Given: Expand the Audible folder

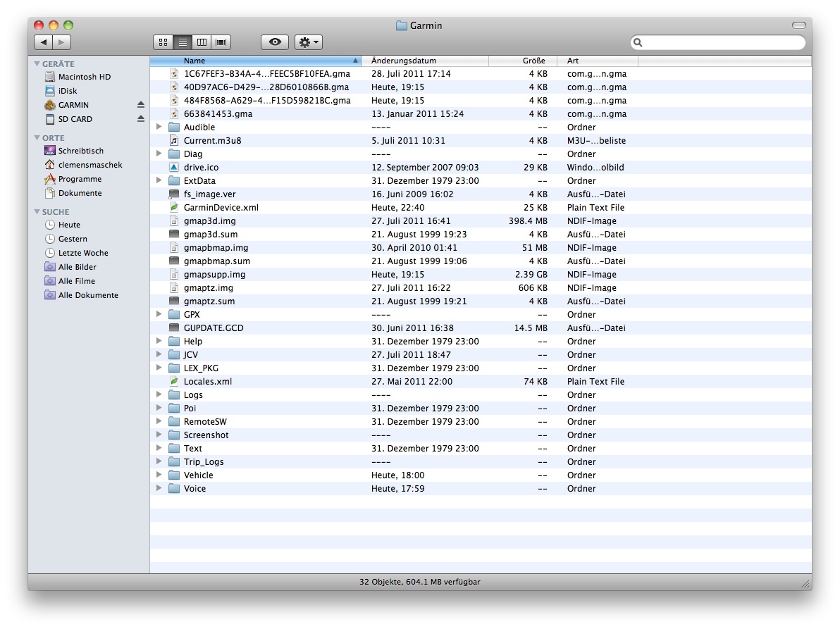Looking at the screenshot, I should [x=159, y=127].
